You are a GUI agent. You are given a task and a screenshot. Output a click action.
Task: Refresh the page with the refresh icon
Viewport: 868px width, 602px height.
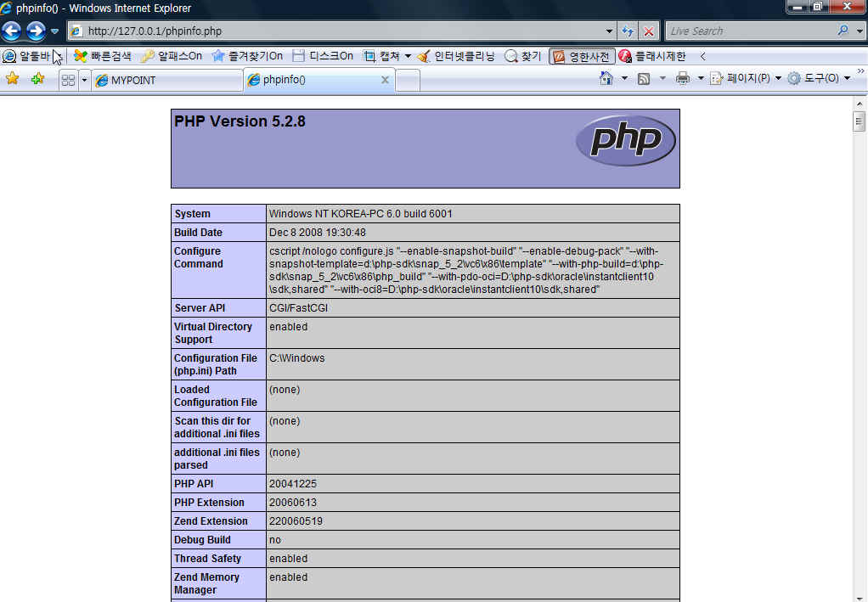point(627,31)
